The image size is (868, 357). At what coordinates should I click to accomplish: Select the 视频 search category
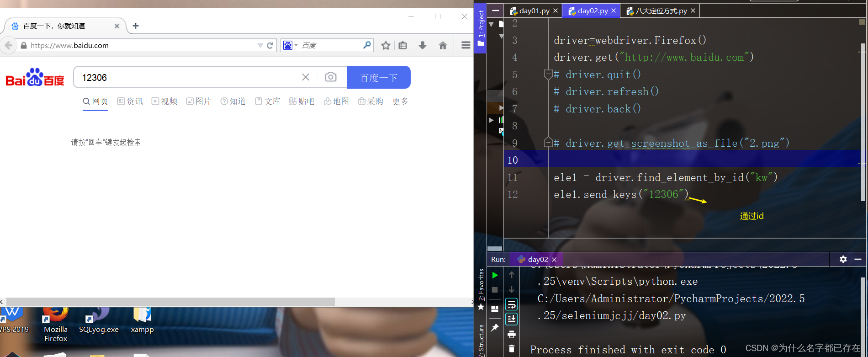tap(164, 101)
